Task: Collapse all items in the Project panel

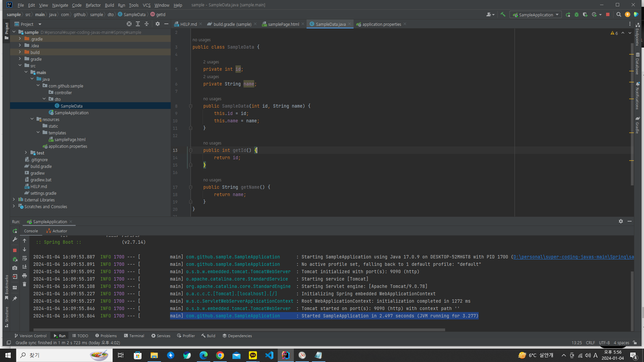Action: click(x=147, y=24)
